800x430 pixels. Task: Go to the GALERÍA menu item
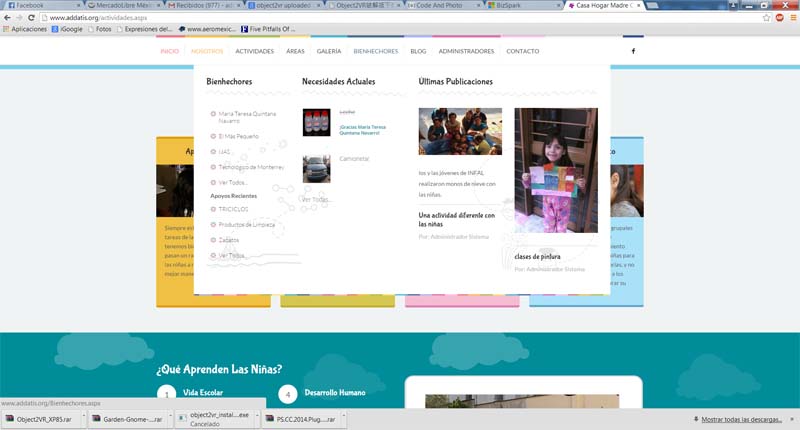pos(329,51)
